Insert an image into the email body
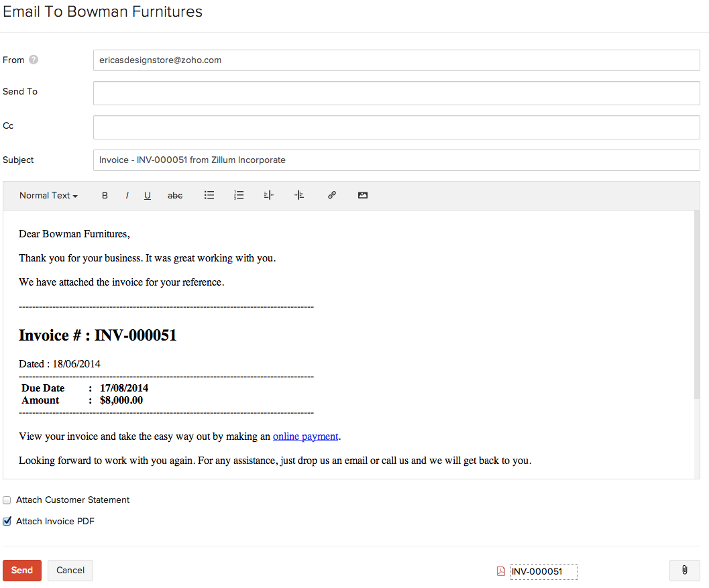Image resolution: width=709 pixels, height=588 pixels. pyautogui.click(x=363, y=196)
